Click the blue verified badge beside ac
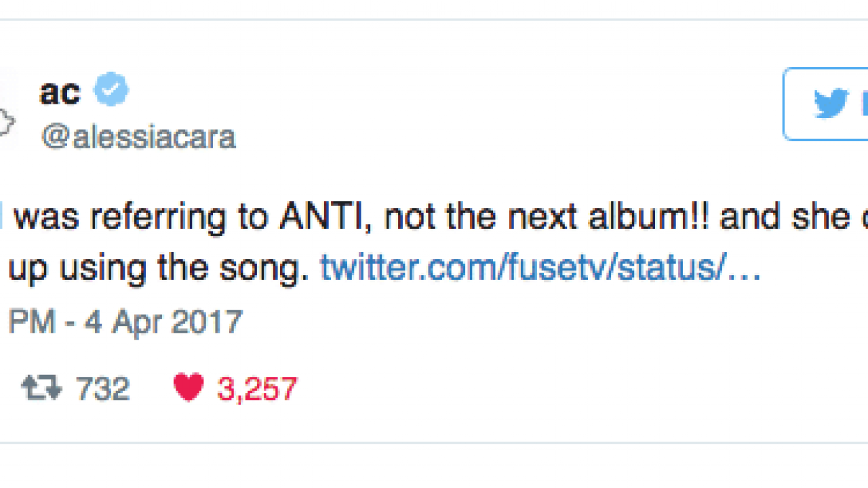 point(111,90)
